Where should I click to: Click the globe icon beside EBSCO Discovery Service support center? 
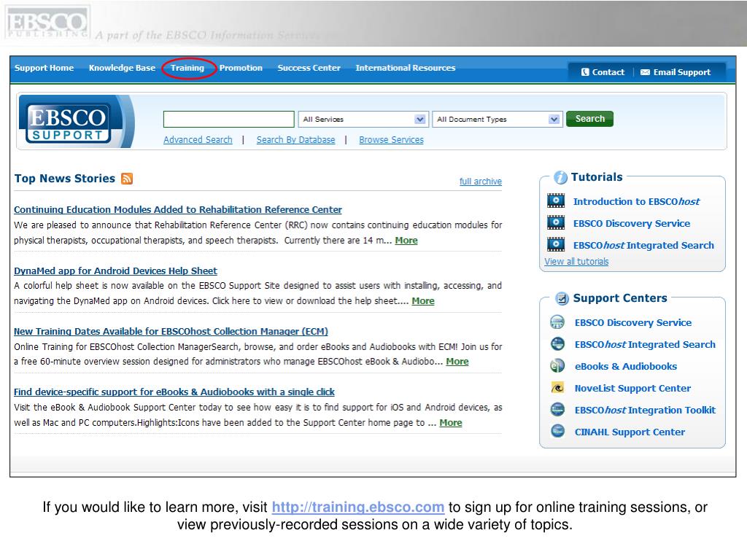[x=557, y=322]
